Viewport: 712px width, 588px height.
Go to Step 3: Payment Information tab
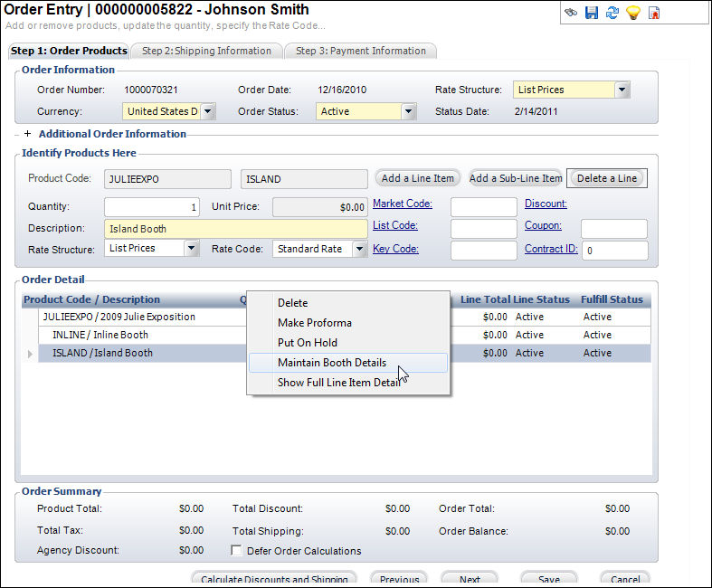point(360,51)
